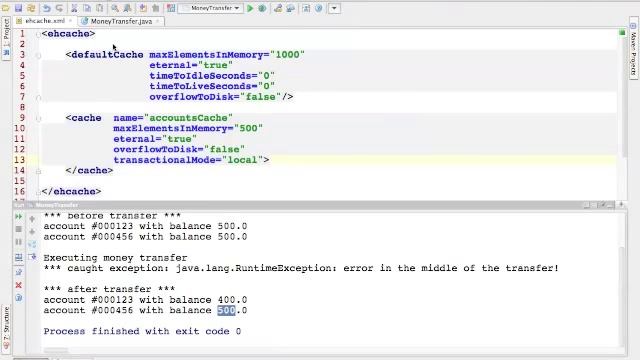Toggle fold marker at closing cache tag
640x360 pixels.
(x=38, y=171)
